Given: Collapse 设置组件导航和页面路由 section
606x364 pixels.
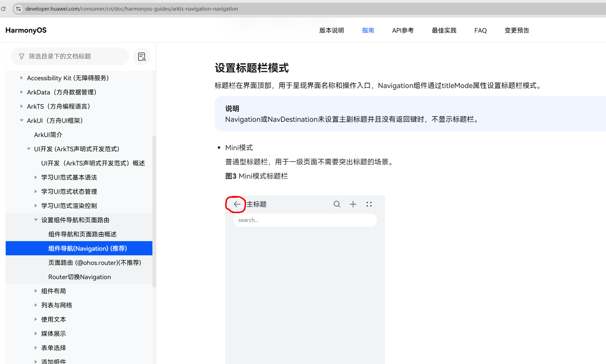Looking at the screenshot, I should tap(36, 220).
